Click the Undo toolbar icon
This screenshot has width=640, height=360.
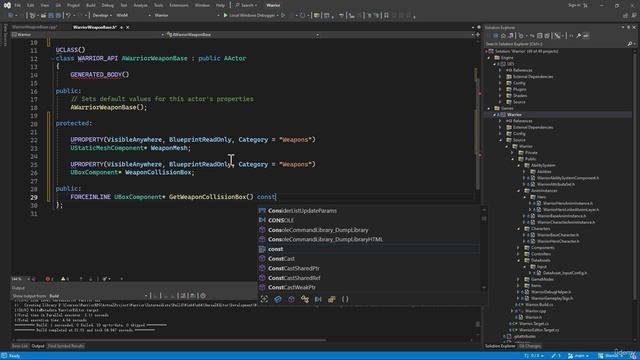click(x=68, y=15)
